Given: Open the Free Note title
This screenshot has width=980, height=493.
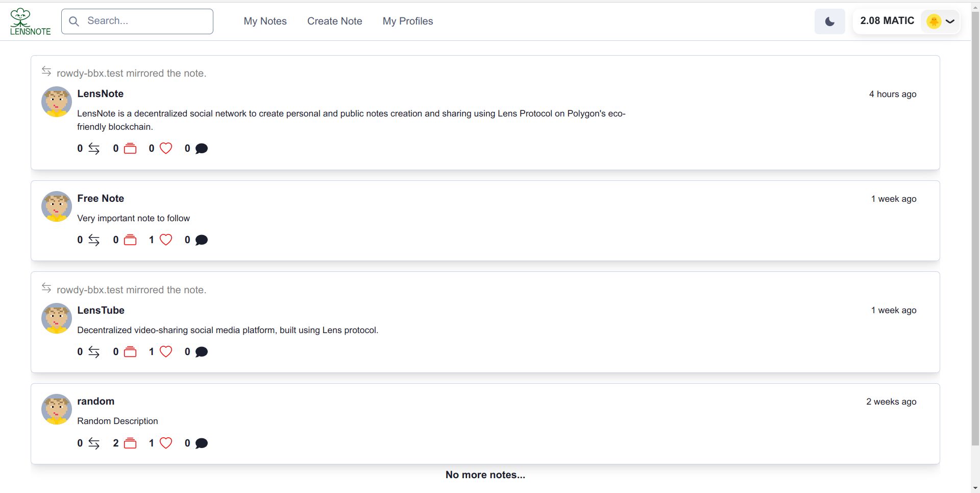Looking at the screenshot, I should (101, 198).
